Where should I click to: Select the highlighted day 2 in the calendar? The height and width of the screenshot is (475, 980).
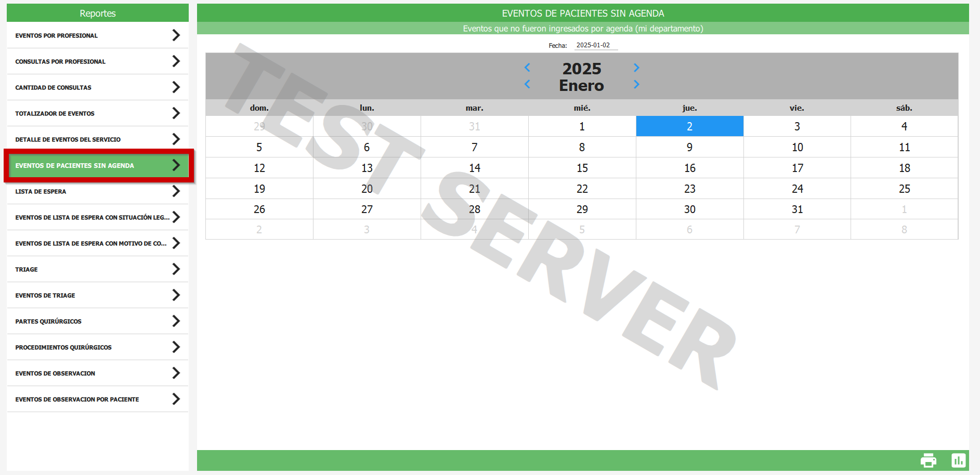tap(689, 126)
